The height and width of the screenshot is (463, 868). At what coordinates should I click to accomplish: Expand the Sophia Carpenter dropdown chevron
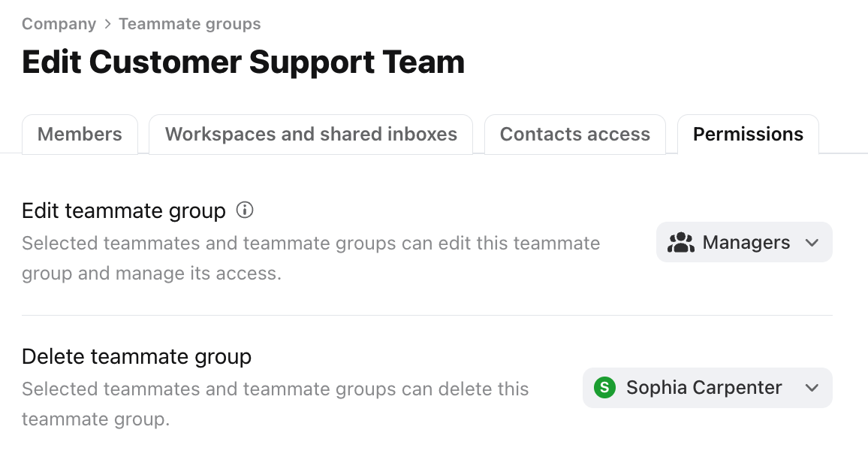pos(812,388)
